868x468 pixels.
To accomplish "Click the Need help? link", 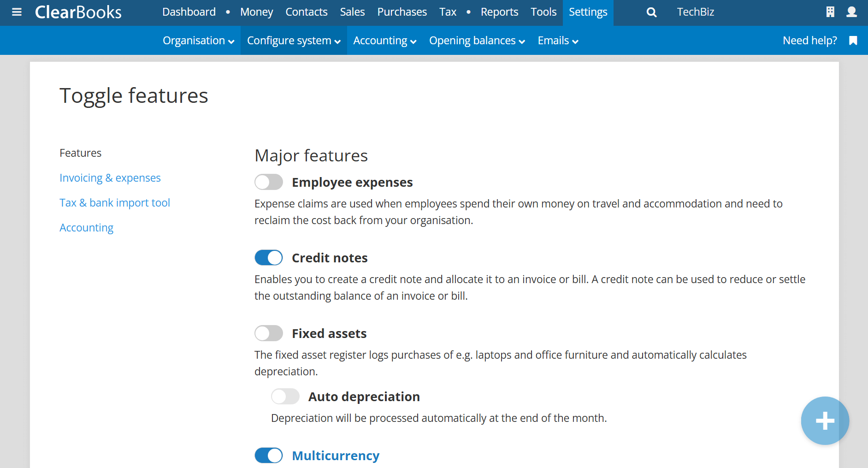I will point(809,41).
